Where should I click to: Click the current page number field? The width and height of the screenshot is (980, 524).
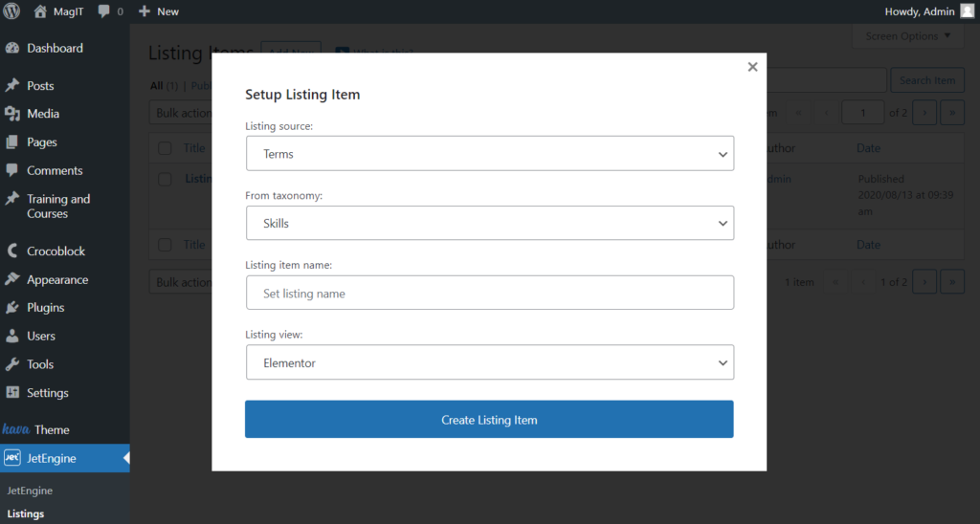point(862,113)
